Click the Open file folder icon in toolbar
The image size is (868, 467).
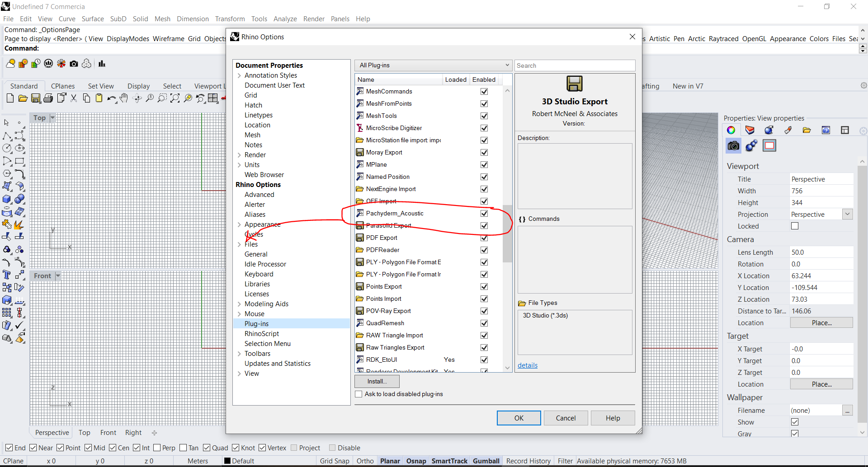23,98
